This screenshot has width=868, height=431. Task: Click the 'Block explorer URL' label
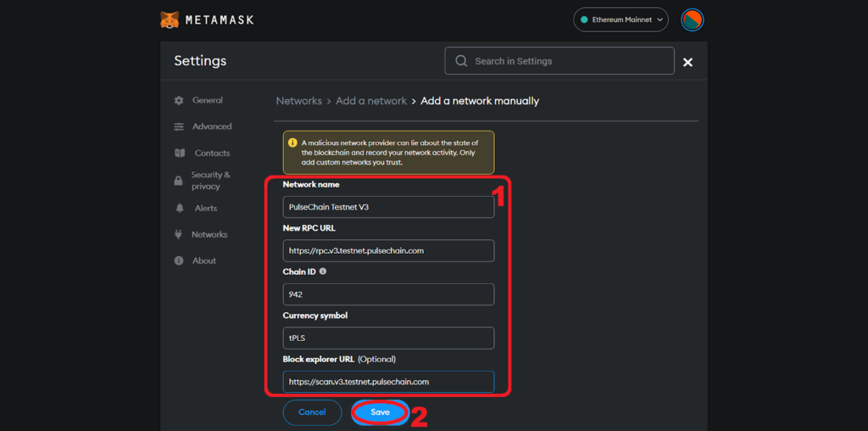click(x=319, y=359)
